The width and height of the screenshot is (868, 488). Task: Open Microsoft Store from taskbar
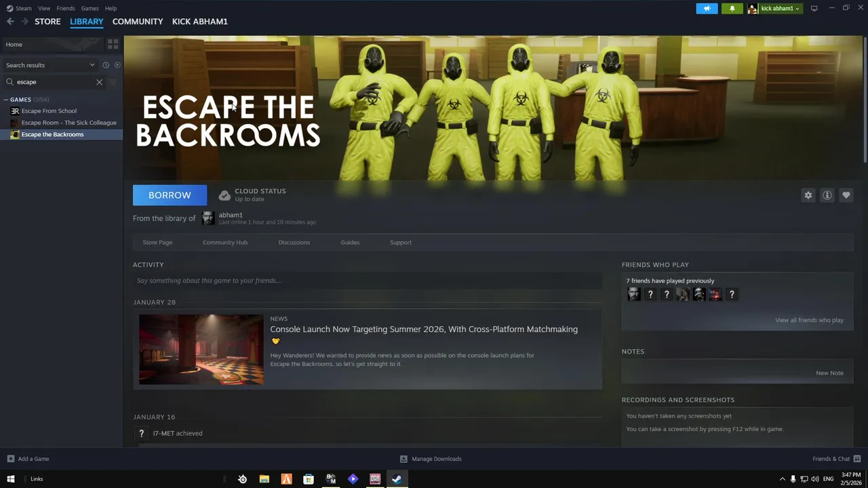pos(309,479)
